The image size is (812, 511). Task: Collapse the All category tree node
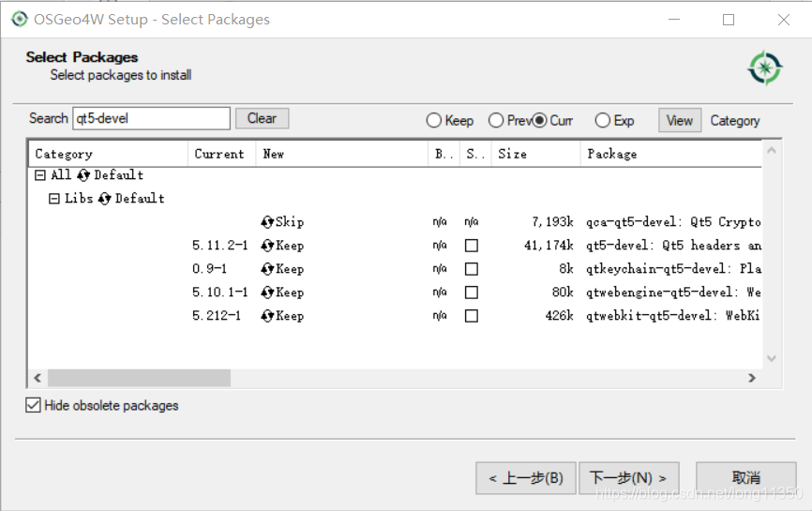click(40, 175)
